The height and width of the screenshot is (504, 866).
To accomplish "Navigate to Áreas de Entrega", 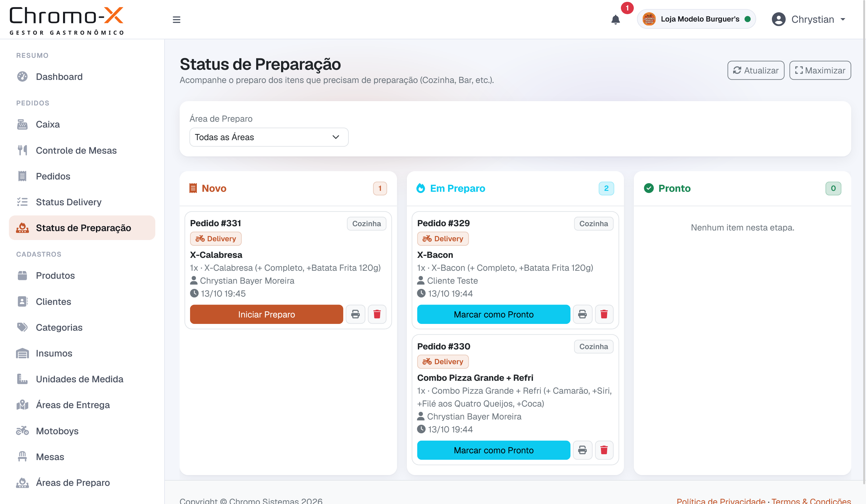I will (x=82, y=405).
